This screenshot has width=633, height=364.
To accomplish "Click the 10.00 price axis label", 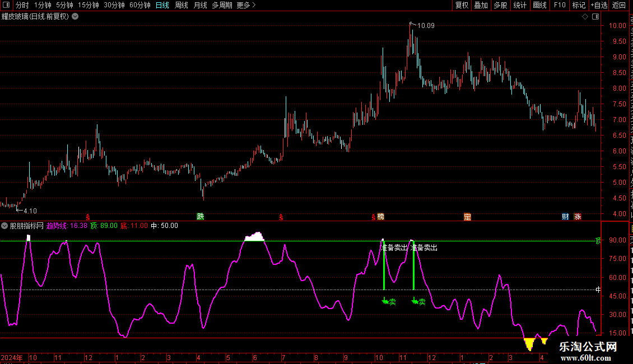I will [617, 25].
